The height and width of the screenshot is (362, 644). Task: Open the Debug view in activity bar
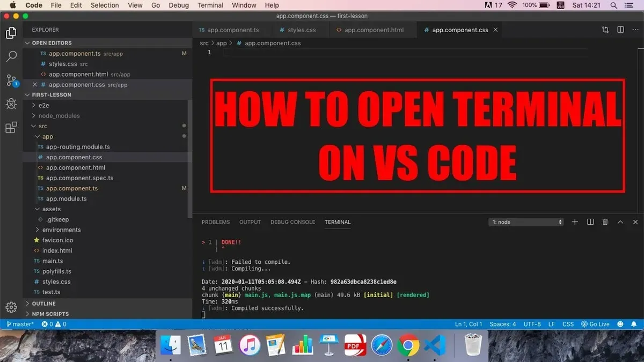click(11, 104)
